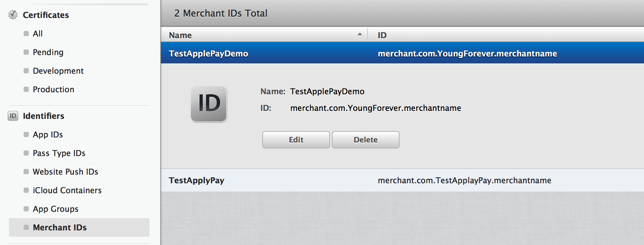Viewport: 644px width, 245px height.
Task: Click the ID column header
Action: coord(506,35)
